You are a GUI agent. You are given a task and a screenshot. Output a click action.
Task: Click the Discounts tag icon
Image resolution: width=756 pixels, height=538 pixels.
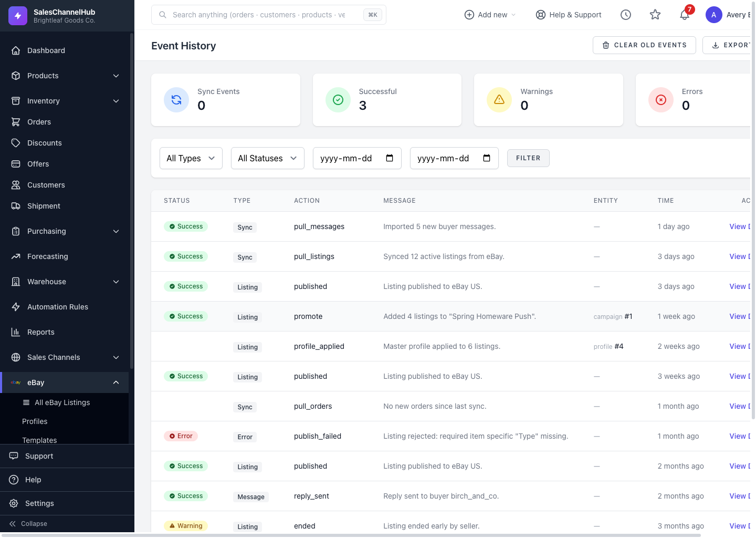[16, 143]
